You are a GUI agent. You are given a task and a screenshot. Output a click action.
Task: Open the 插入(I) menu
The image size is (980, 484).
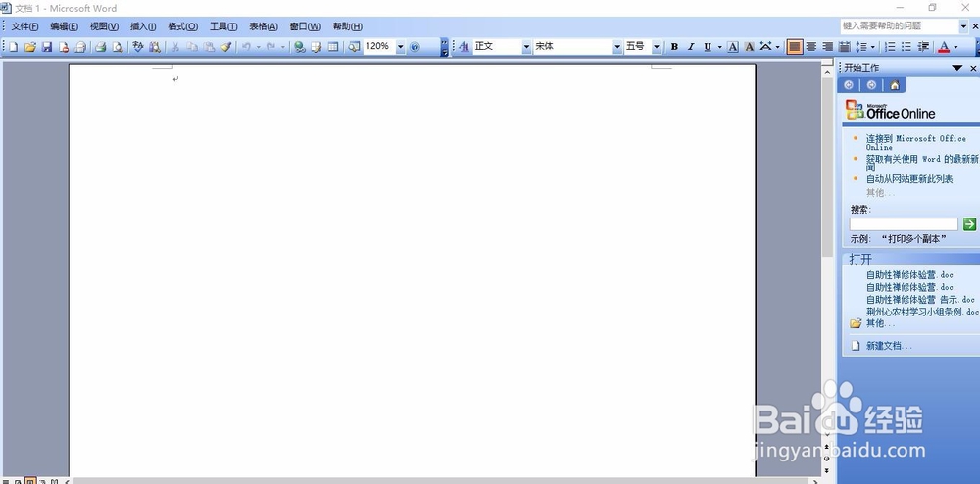(143, 26)
